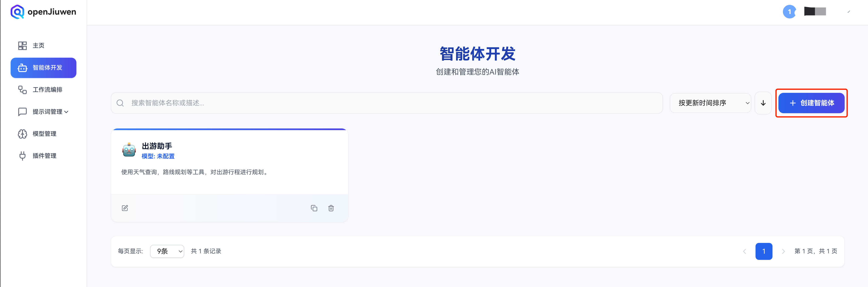Open 智能体开发 from the sidebar
Image resolution: width=868 pixels, height=287 pixels.
pos(44,68)
